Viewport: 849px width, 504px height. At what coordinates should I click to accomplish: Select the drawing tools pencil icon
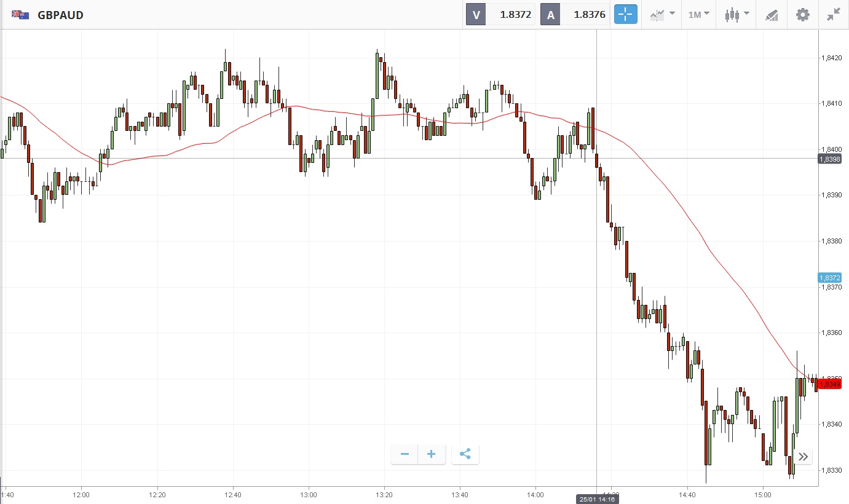(x=772, y=15)
